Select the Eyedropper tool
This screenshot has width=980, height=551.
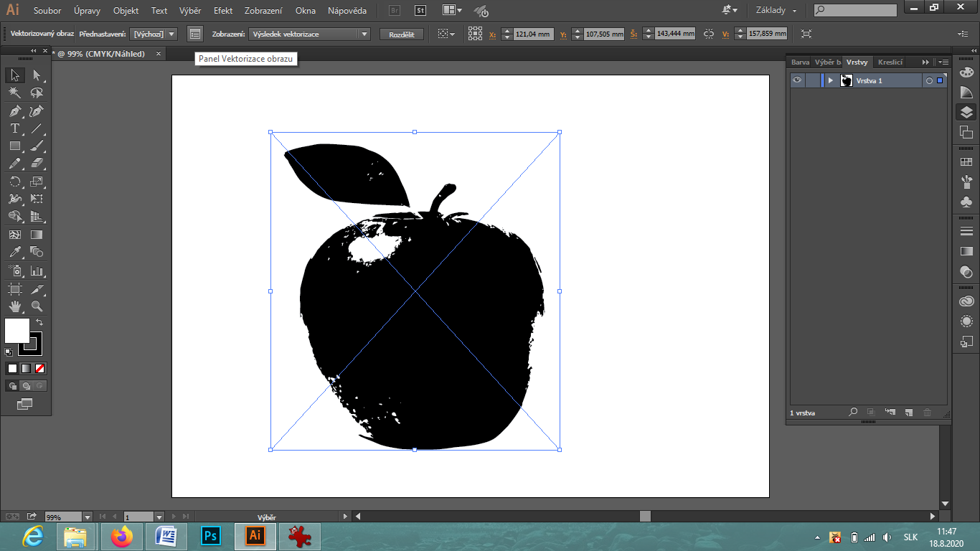(x=14, y=252)
